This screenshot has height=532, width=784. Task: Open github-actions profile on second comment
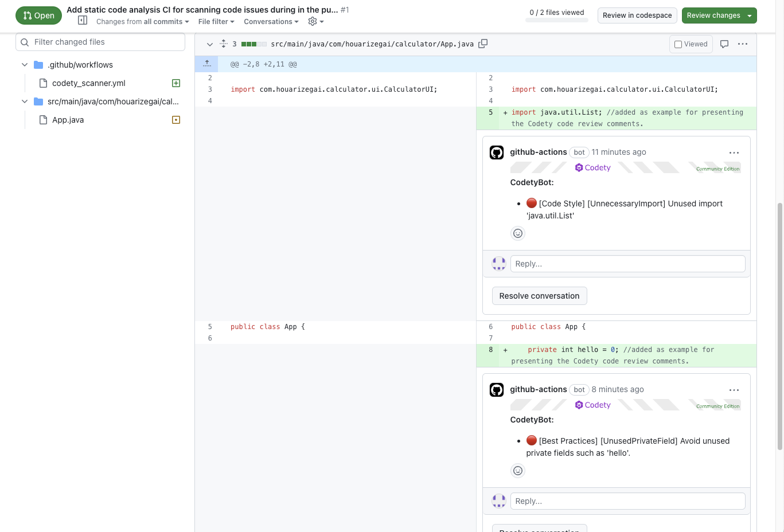(x=538, y=389)
